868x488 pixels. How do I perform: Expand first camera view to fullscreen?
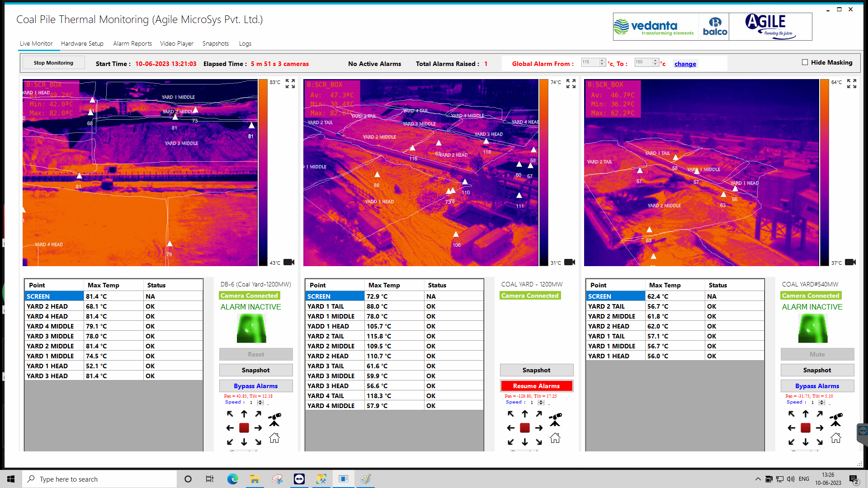(x=290, y=84)
